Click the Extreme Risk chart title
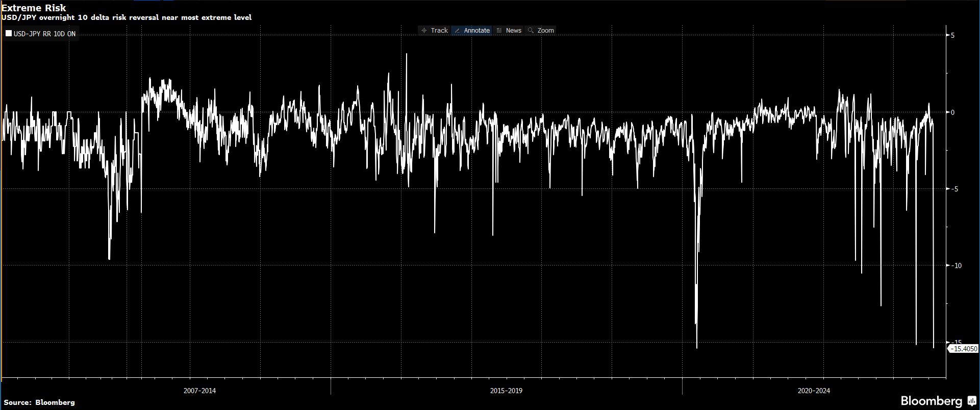The image size is (980, 410). [34, 8]
